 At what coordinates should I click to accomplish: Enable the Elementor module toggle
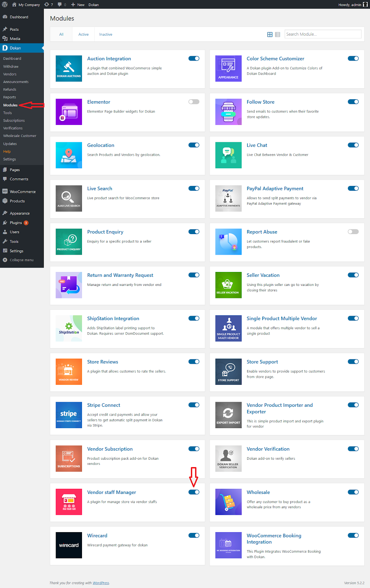coord(194,102)
